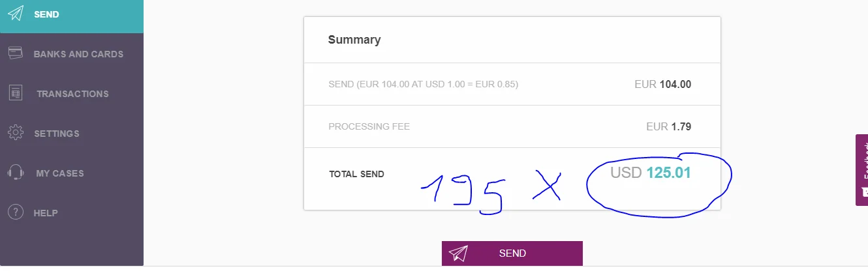Screen dimensions: 868x273
Task: Go to the Transactions page
Action: pyautogui.click(x=72, y=94)
